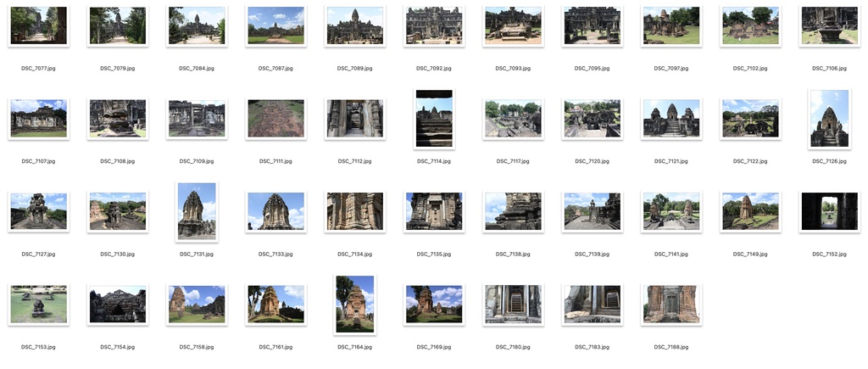Select thumbnail of DSC_7079.jpg
Image resolution: width=868 pixels, height=369 pixels.
pyautogui.click(x=117, y=25)
